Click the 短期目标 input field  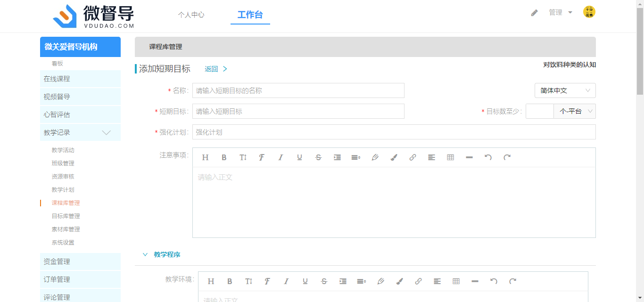[298, 111]
